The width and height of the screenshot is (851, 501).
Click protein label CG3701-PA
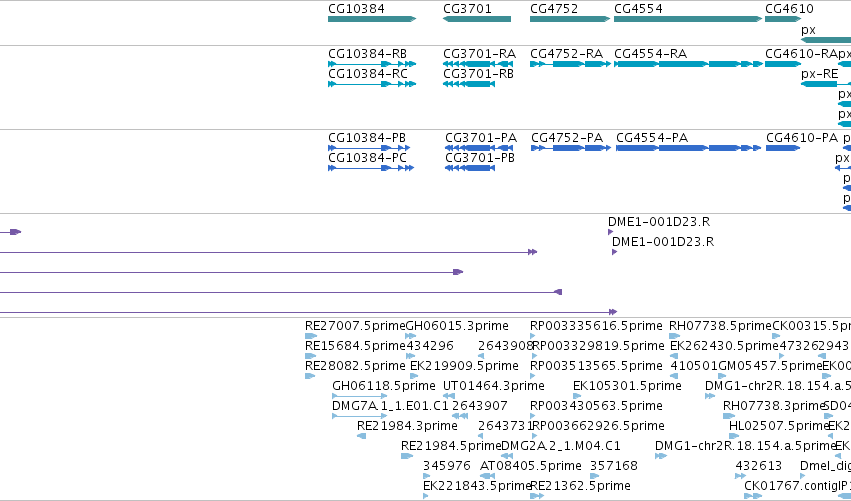click(481, 138)
